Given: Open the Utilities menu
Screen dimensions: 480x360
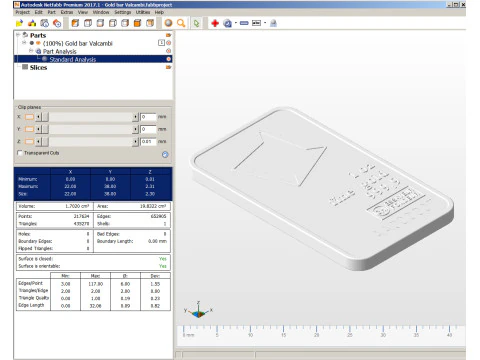Looking at the screenshot, I should (143, 12).
